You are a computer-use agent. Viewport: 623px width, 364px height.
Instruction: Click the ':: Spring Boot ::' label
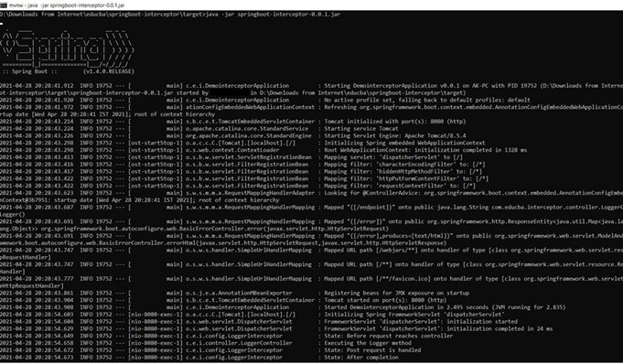(30, 71)
